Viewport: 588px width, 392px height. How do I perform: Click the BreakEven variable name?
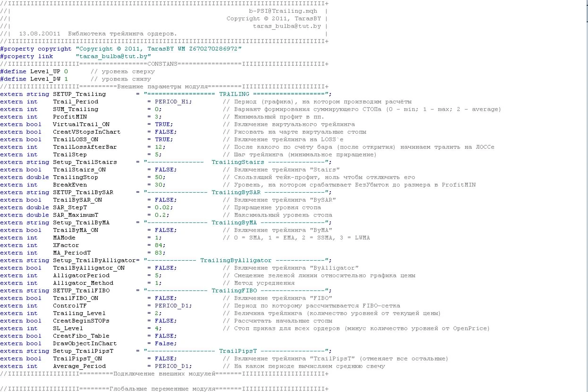pyautogui.click(x=70, y=185)
